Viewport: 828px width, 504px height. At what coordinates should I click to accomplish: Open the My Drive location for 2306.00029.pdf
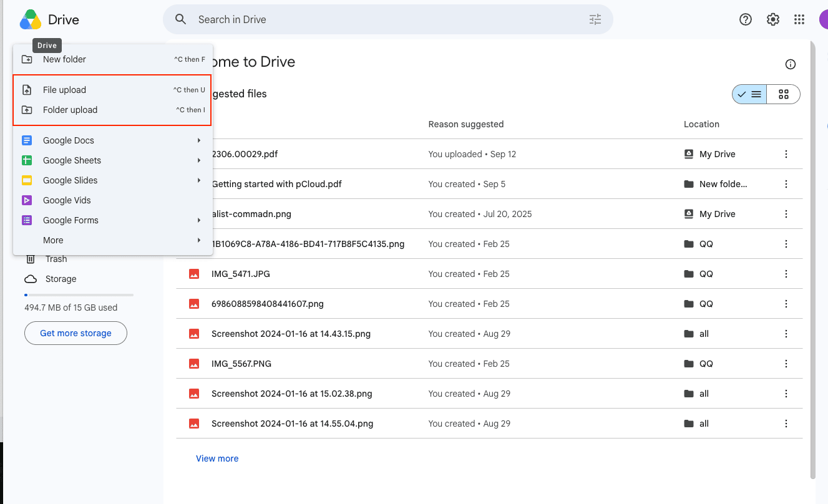point(709,154)
